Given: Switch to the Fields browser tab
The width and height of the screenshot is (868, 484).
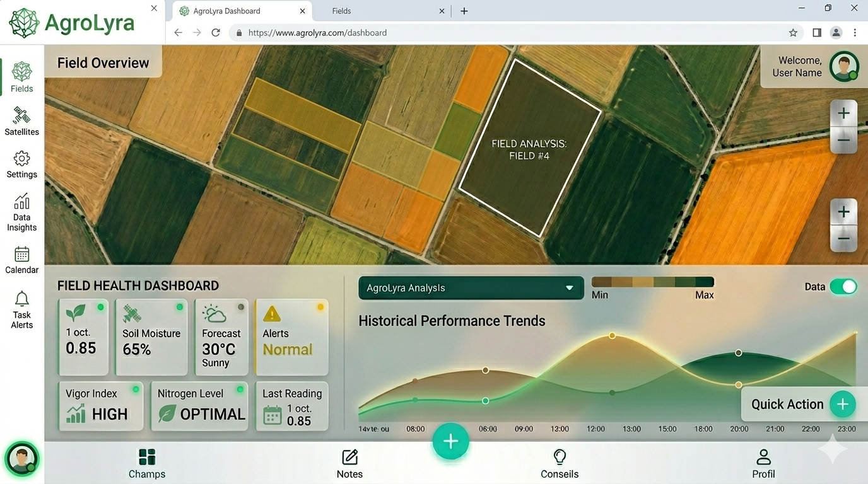Looking at the screenshot, I should pyautogui.click(x=378, y=11).
